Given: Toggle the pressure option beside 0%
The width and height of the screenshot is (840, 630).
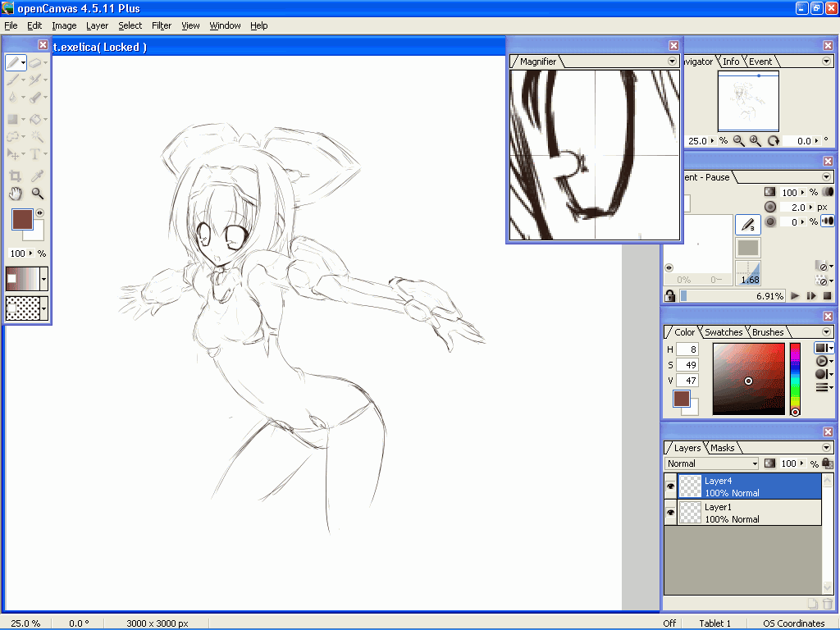Looking at the screenshot, I should pos(828,221).
